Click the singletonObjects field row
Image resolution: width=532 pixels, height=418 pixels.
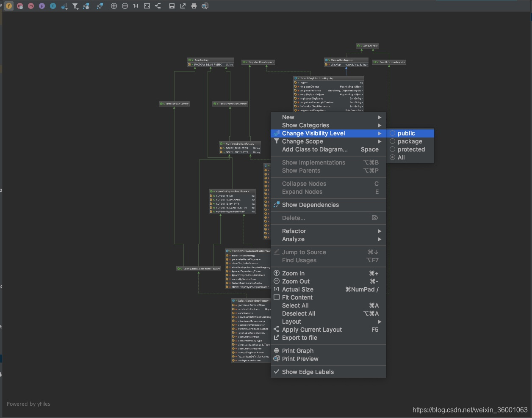(328, 87)
